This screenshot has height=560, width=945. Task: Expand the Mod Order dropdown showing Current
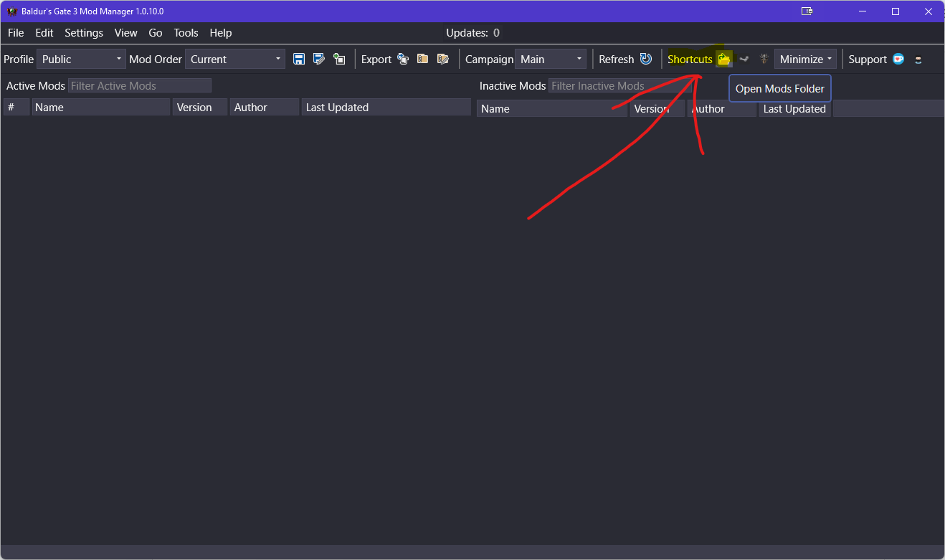(235, 59)
